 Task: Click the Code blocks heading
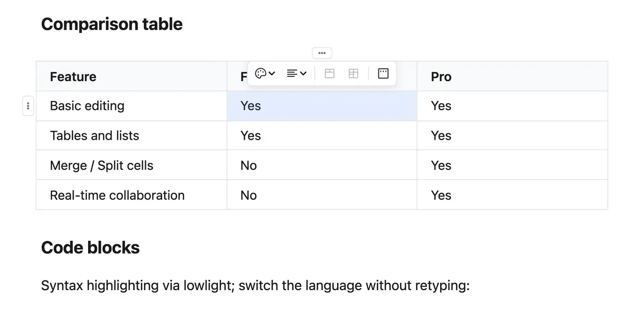click(90, 248)
